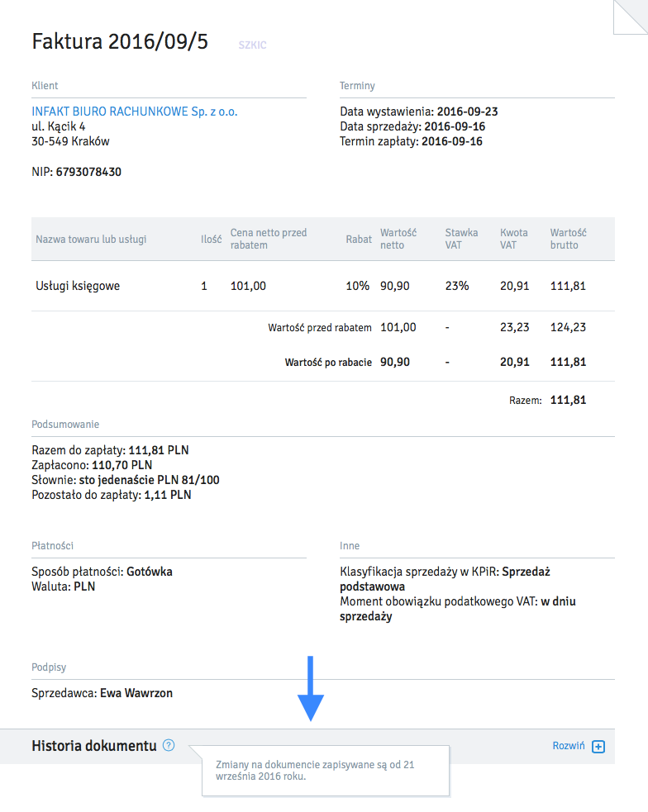The width and height of the screenshot is (648, 812).
Task: Click the blue downward arrow graphic
Action: pyautogui.click(x=311, y=688)
